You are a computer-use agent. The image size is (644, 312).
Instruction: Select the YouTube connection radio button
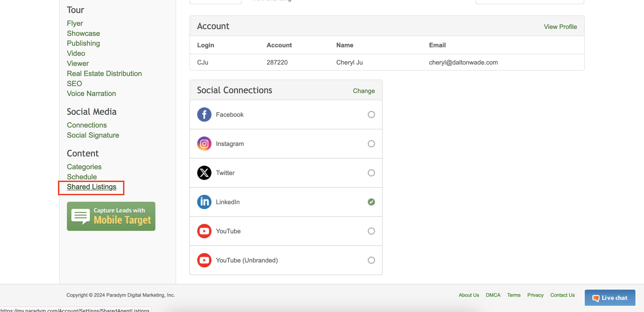[x=371, y=231]
